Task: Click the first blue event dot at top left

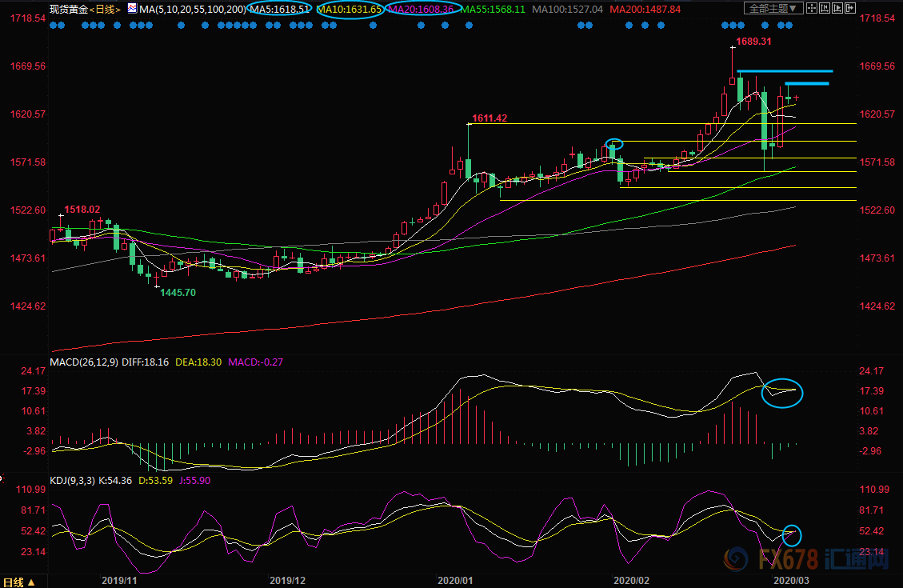Action: 53,25
